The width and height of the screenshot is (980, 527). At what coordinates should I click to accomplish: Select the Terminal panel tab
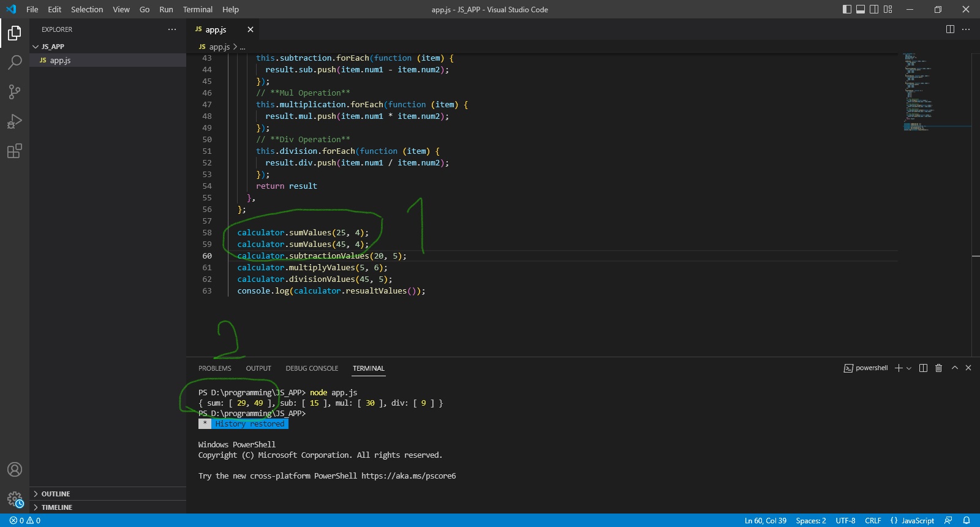369,368
